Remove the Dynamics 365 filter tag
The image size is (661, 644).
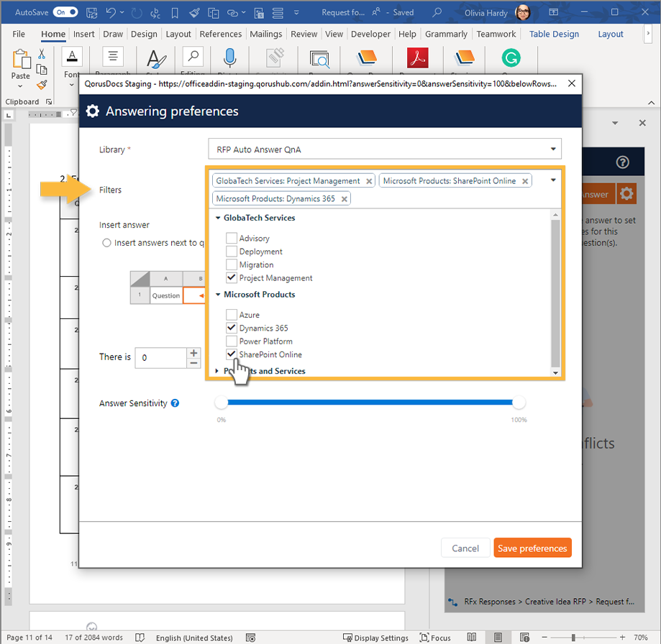(344, 199)
